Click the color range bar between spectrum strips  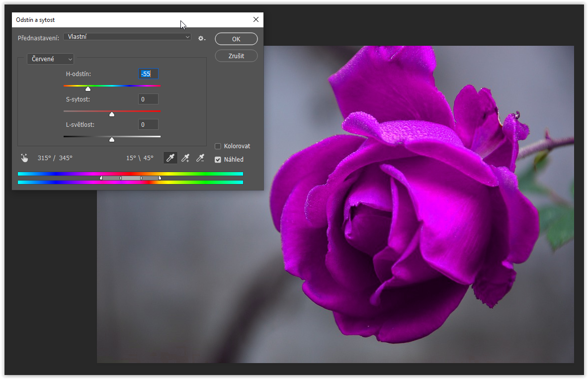pos(131,178)
